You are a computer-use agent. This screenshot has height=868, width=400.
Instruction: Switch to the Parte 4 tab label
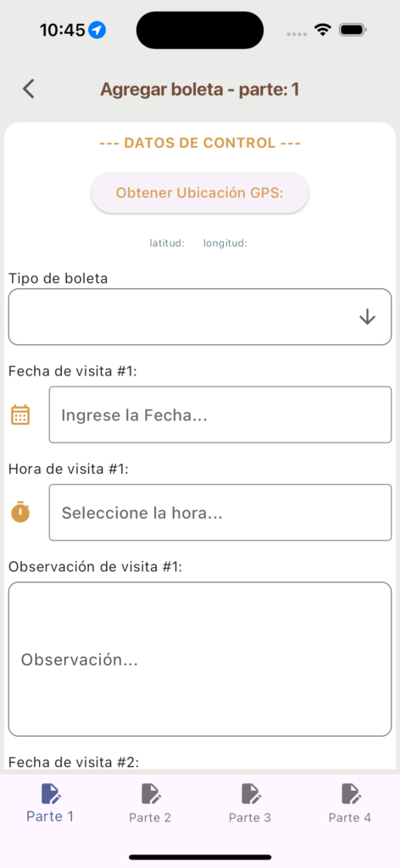(350, 818)
